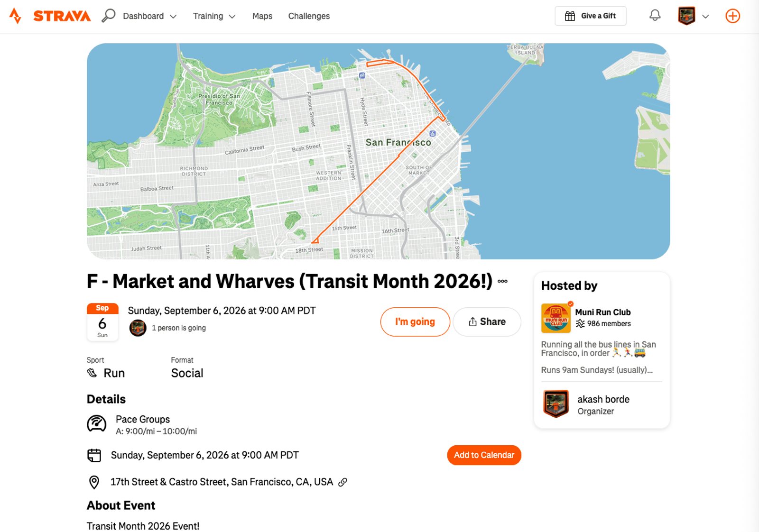Click the profile avatar in header
The height and width of the screenshot is (532, 759).
point(686,16)
